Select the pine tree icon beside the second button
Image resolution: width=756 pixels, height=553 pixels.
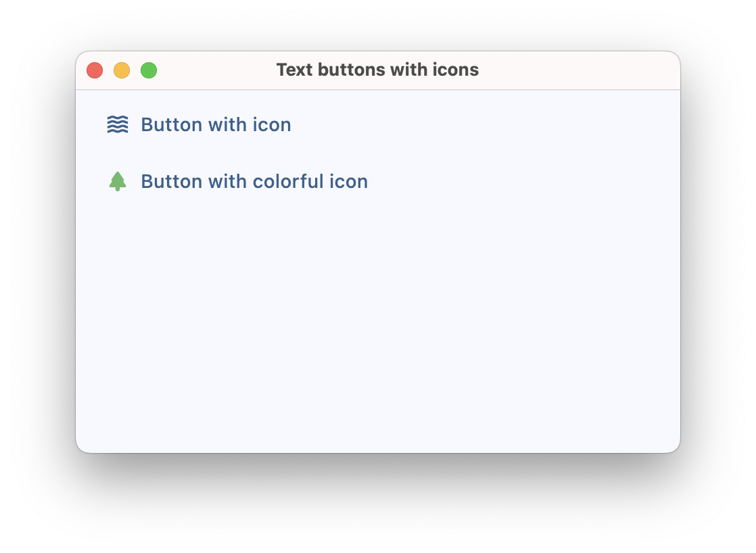pos(118,181)
